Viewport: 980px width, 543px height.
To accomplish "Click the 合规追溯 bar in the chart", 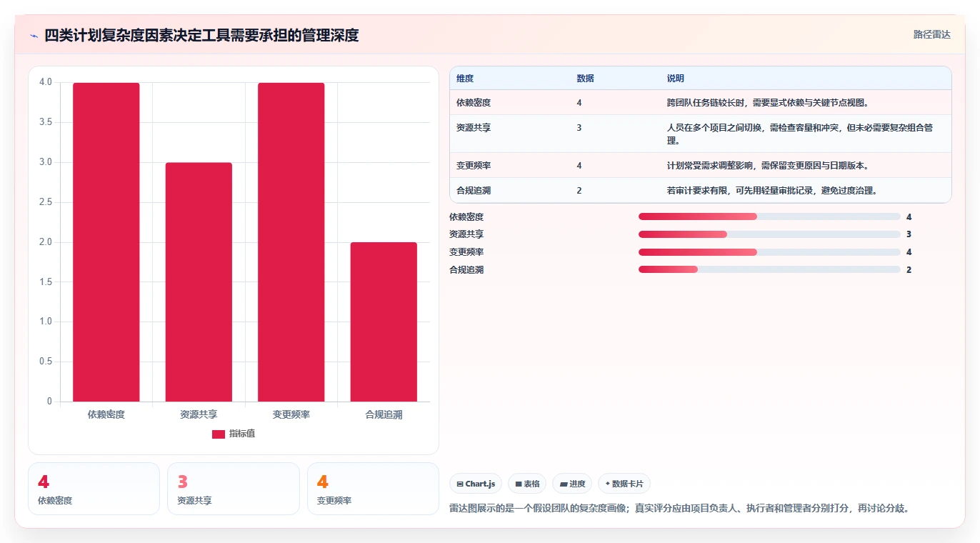I will pos(384,322).
